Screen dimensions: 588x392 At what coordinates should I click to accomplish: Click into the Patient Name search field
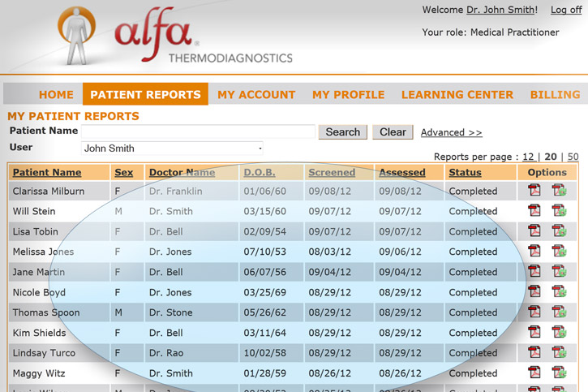pos(198,131)
